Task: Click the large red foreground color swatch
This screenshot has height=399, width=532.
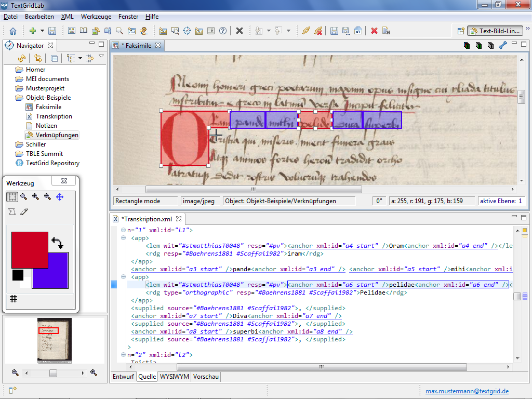Action: click(x=30, y=250)
